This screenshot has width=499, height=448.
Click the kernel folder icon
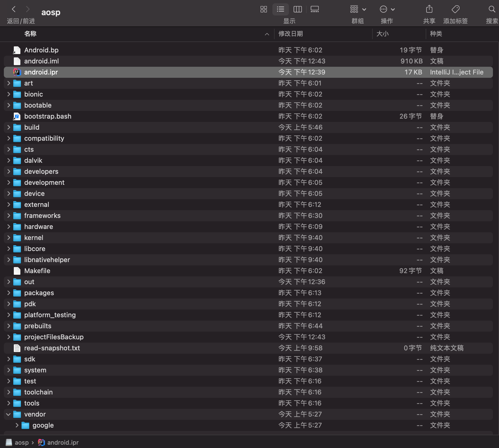click(x=17, y=238)
